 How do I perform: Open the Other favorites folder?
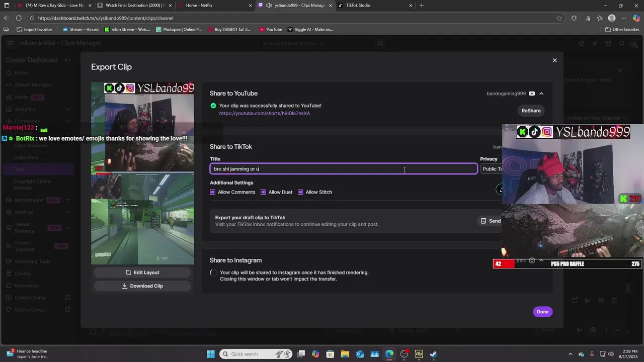[622, 29]
